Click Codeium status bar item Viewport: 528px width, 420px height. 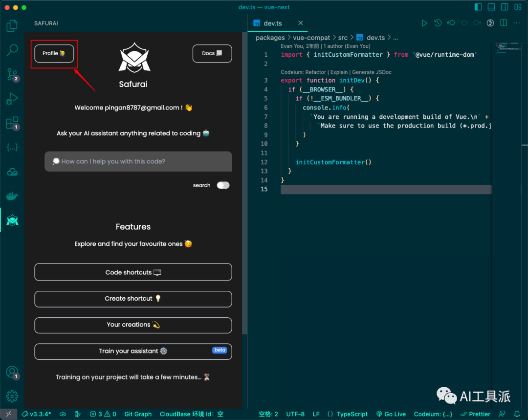tap(433, 414)
